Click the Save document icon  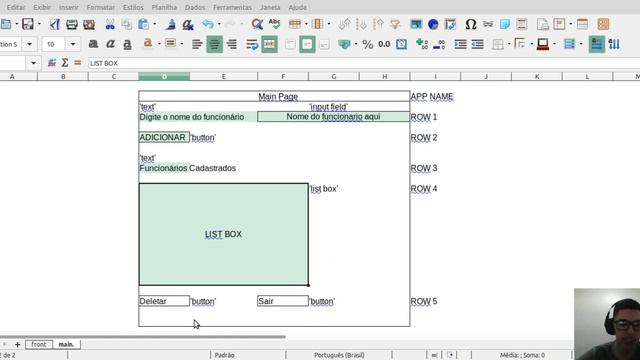point(28,24)
